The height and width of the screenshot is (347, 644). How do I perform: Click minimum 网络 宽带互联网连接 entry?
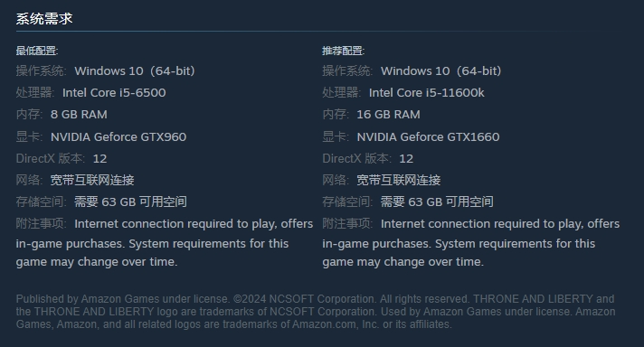(x=75, y=180)
